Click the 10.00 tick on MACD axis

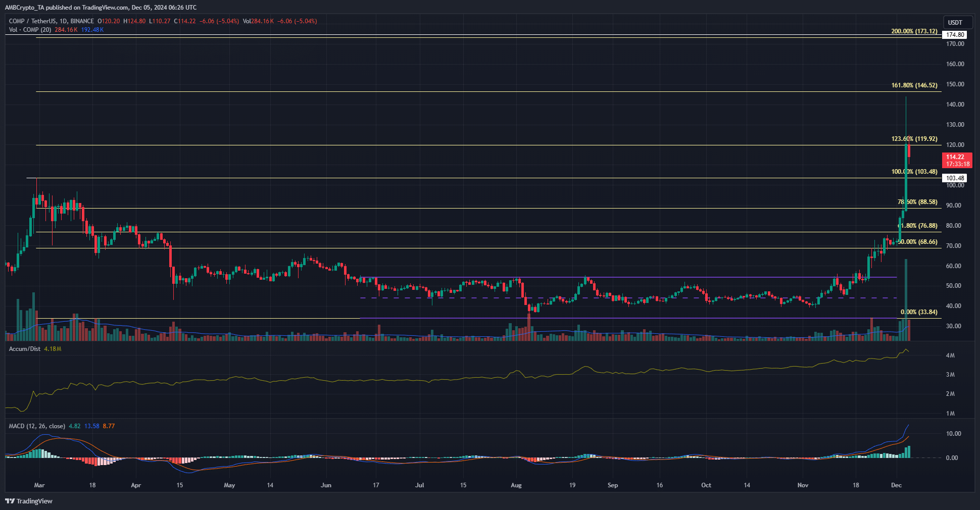[954, 434]
